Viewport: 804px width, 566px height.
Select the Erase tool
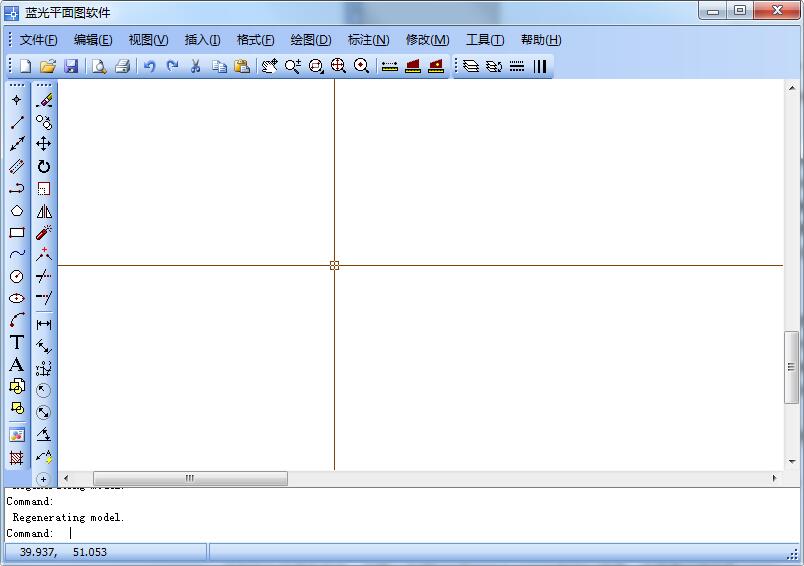tap(44, 99)
